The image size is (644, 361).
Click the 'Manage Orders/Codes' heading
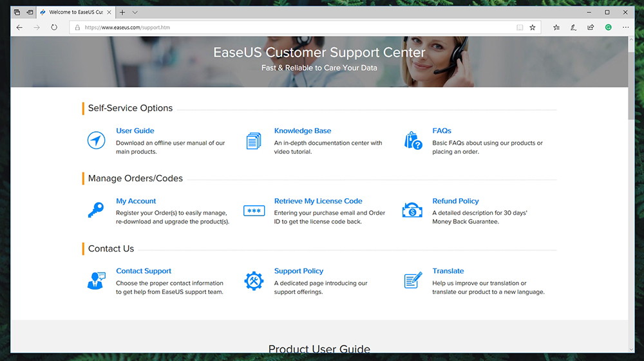point(135,178)
